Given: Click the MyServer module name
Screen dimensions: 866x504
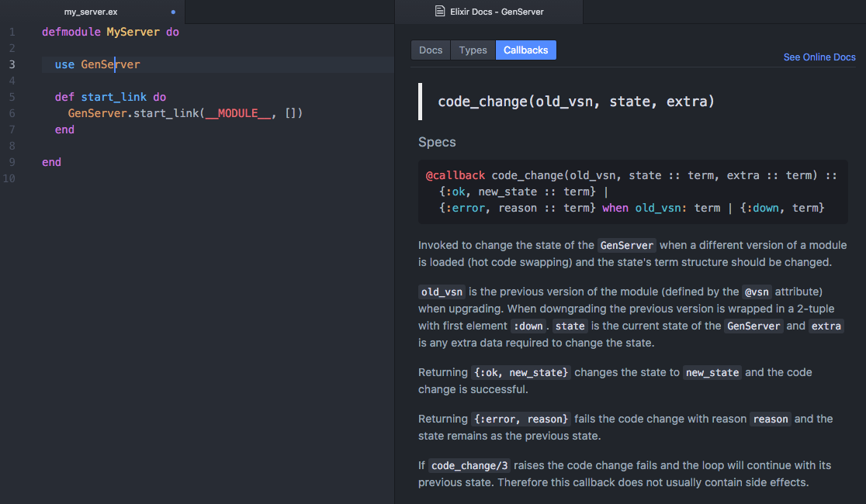Looking at the screenshot, I should pyautogui.click(x=133, y=33).
